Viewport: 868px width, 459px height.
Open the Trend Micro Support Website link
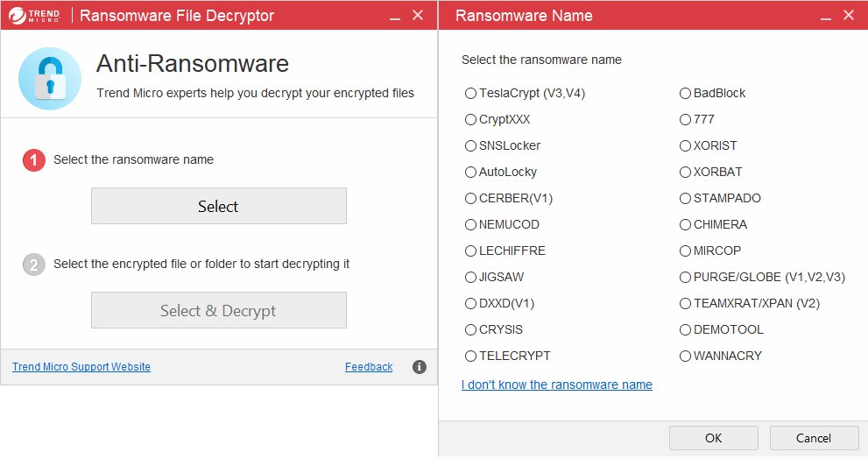coord(81,366)
